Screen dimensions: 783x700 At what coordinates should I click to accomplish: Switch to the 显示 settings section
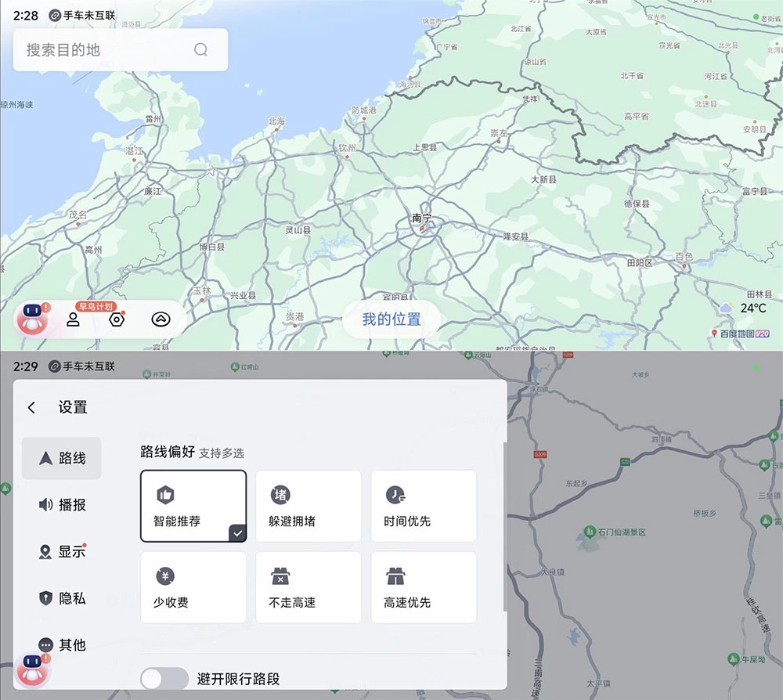click(63, 551)
